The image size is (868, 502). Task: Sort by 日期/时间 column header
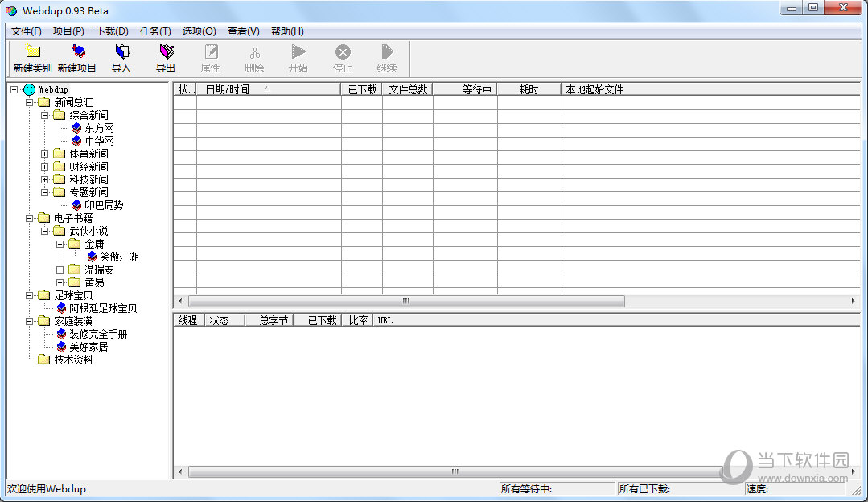[269, 89]
